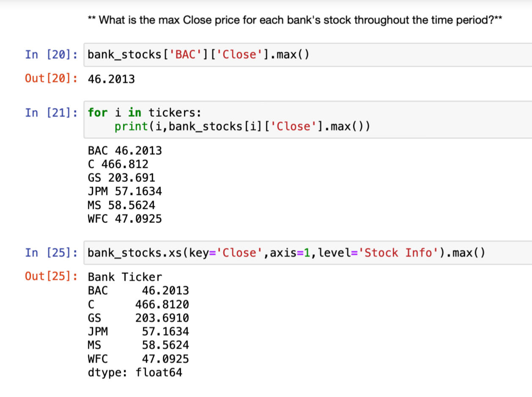The image size is (532, 397).
Task: Select the In [25] cell prompt
Action: click(51, 253)
